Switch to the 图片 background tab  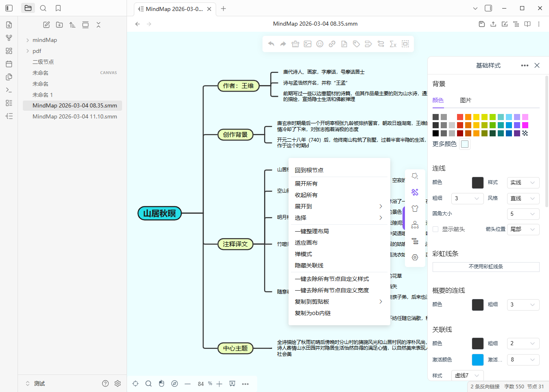pos(466,100)
